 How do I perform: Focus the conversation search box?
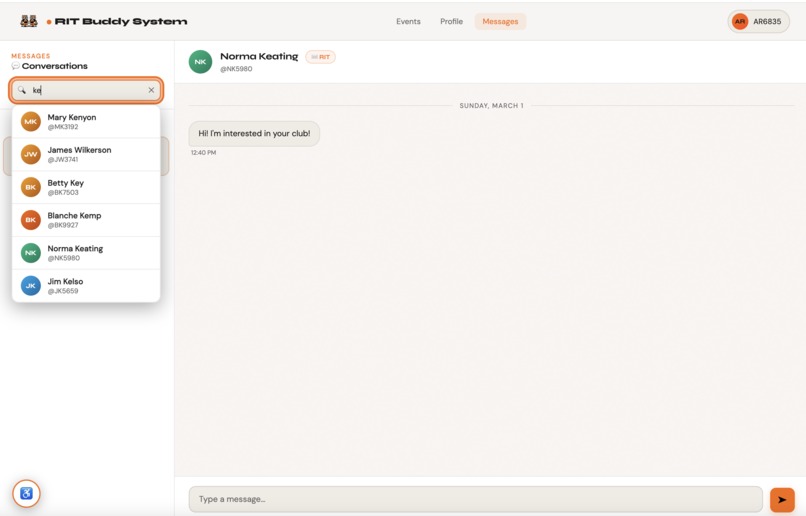(x=86, y=90)
